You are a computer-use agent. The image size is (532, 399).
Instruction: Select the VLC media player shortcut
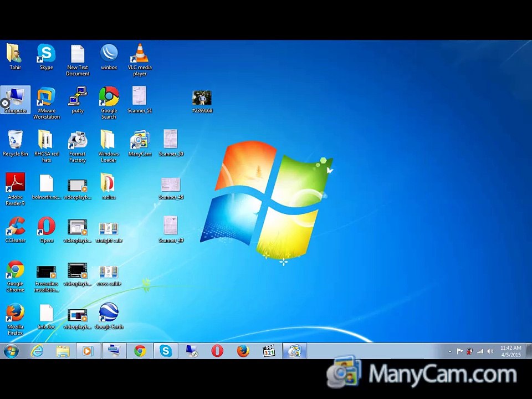click(140, 60)
